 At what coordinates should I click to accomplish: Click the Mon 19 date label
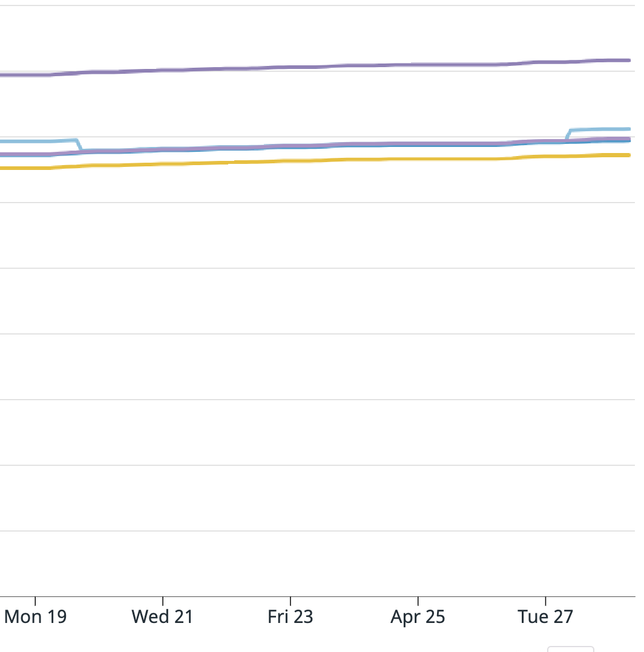pos(35,617)
